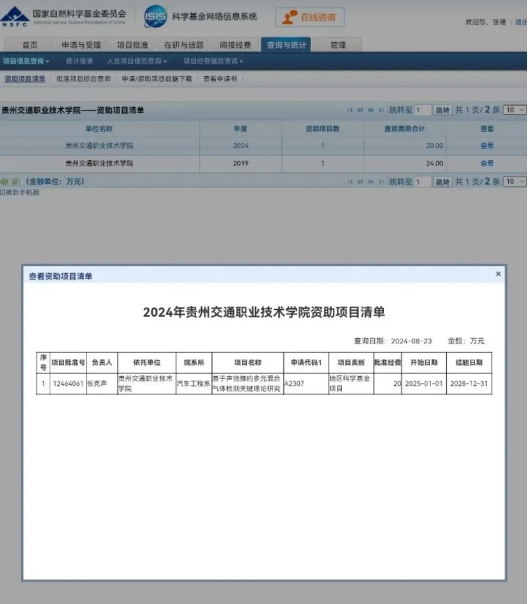The width and height of the screenshot is (528, 604).
Task: Go to last page in top pager
Action: (x=381, y=110)
